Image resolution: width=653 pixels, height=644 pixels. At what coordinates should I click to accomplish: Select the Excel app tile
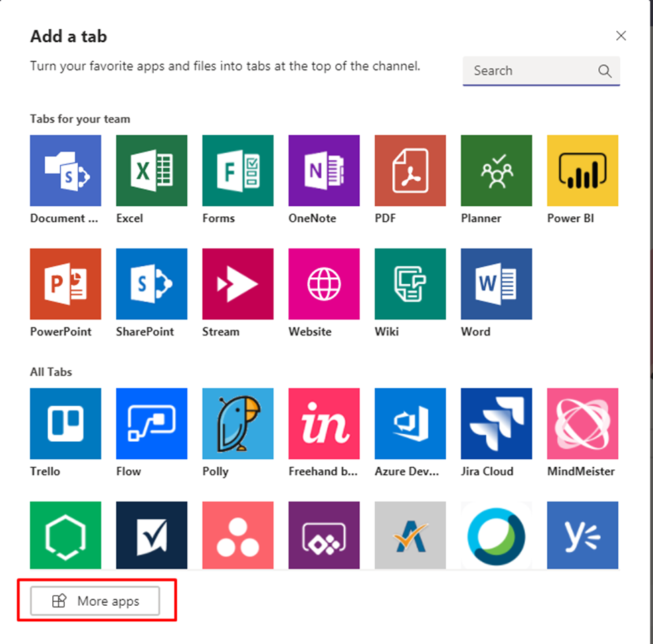pos(152,171)
